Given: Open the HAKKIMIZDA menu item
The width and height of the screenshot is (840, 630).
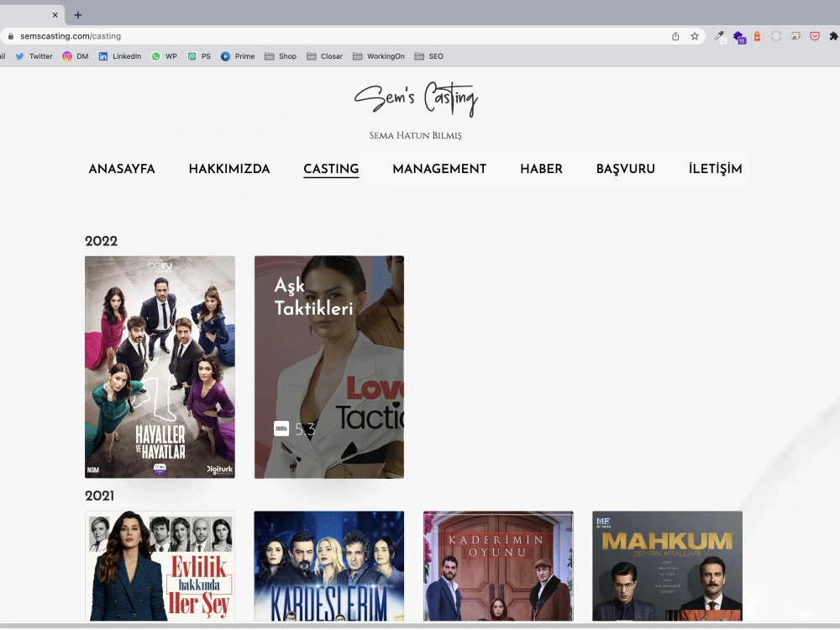Looking at the screenshot, I should click(229, 169).
